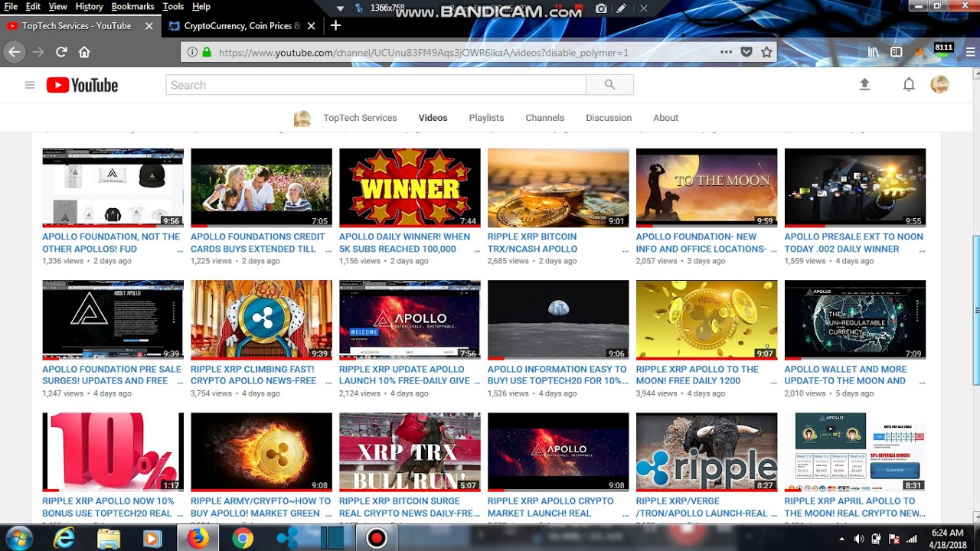Open the channel Discussion tab
This screenshot has height=551, width=980.
[609, 118]
